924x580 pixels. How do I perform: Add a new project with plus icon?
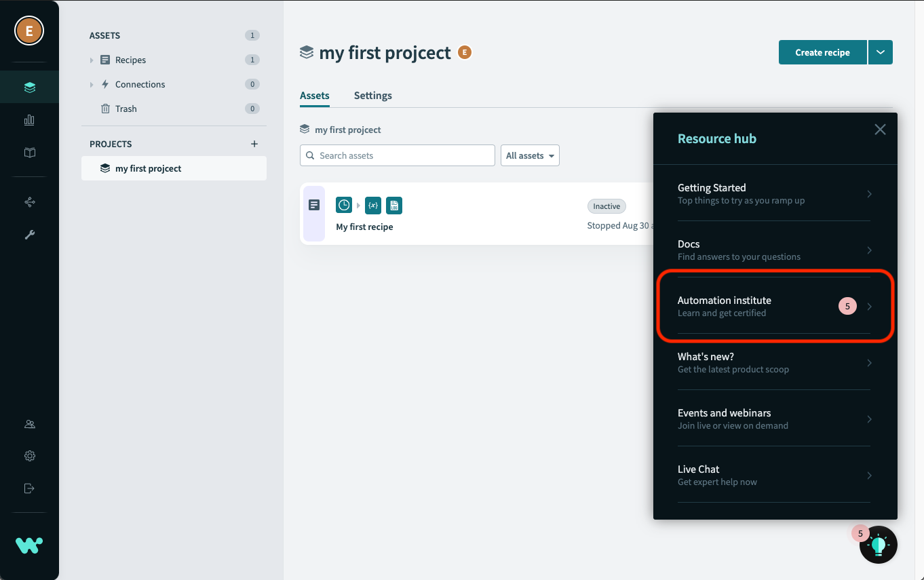[254, 144]
